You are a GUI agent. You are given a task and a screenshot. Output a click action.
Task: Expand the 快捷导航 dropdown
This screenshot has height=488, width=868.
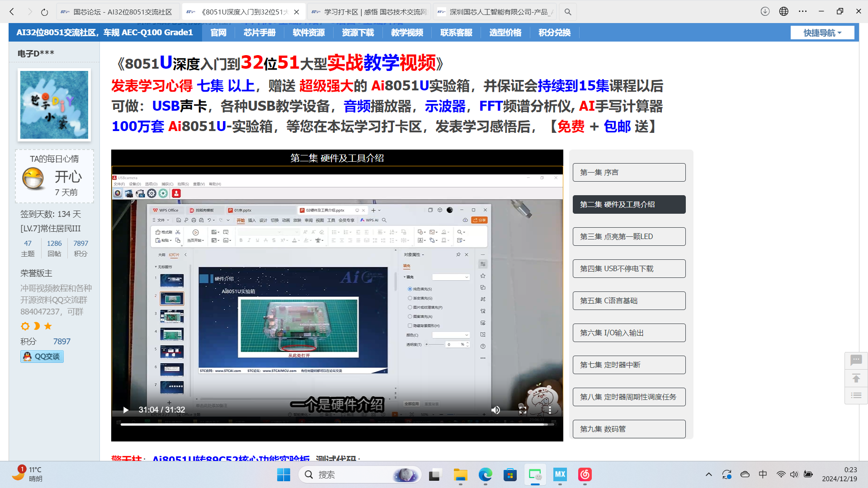(822, 33)
